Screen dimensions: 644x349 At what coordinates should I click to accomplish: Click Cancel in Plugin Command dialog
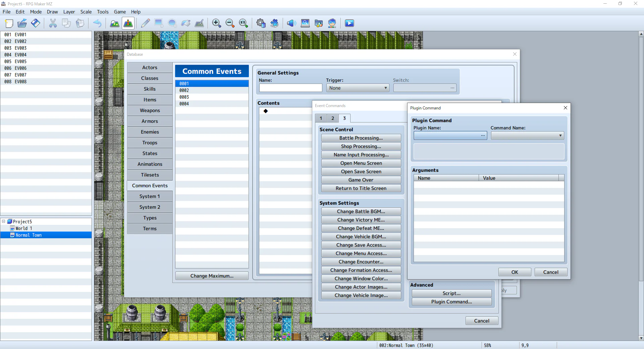point(551,272)
